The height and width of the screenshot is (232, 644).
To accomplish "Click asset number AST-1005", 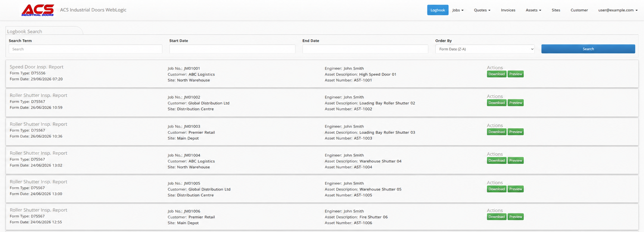I will point(363,195).
